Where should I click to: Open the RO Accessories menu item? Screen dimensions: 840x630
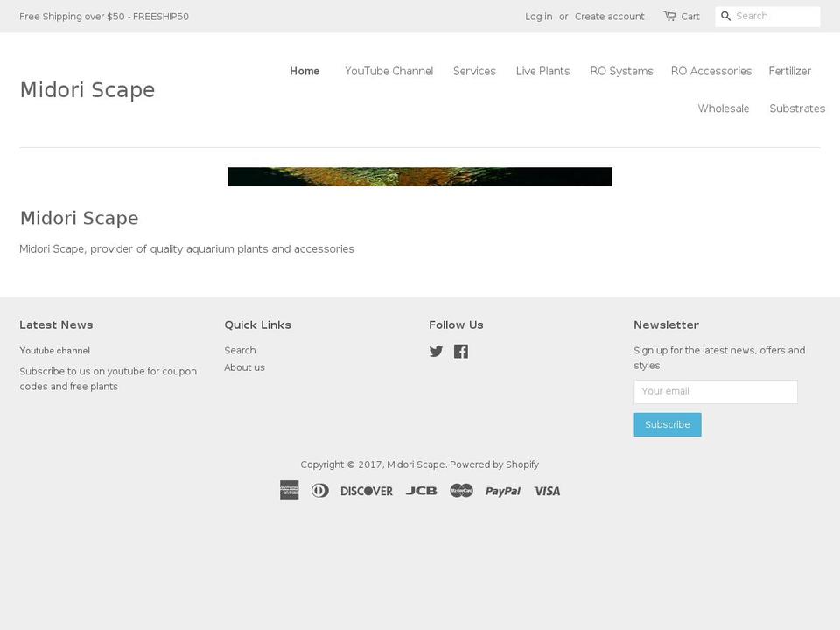710,71
